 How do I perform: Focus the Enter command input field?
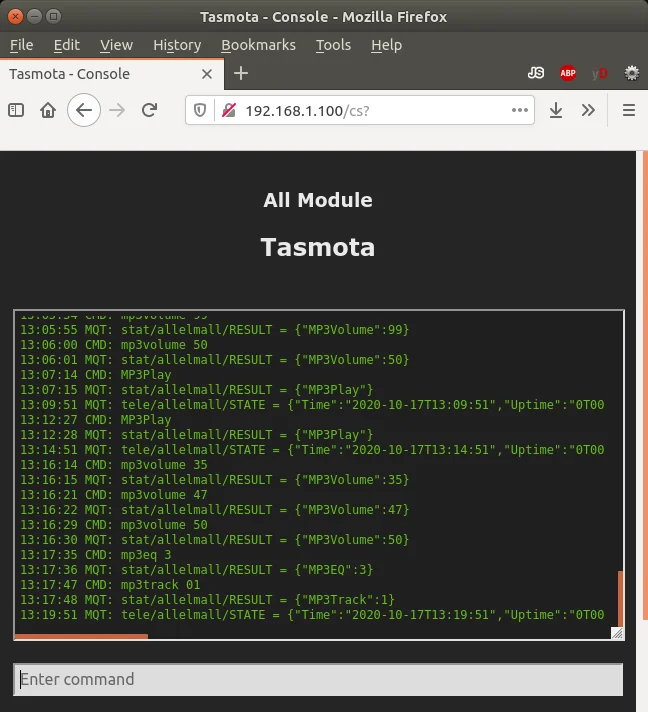(x=318, y=679)
